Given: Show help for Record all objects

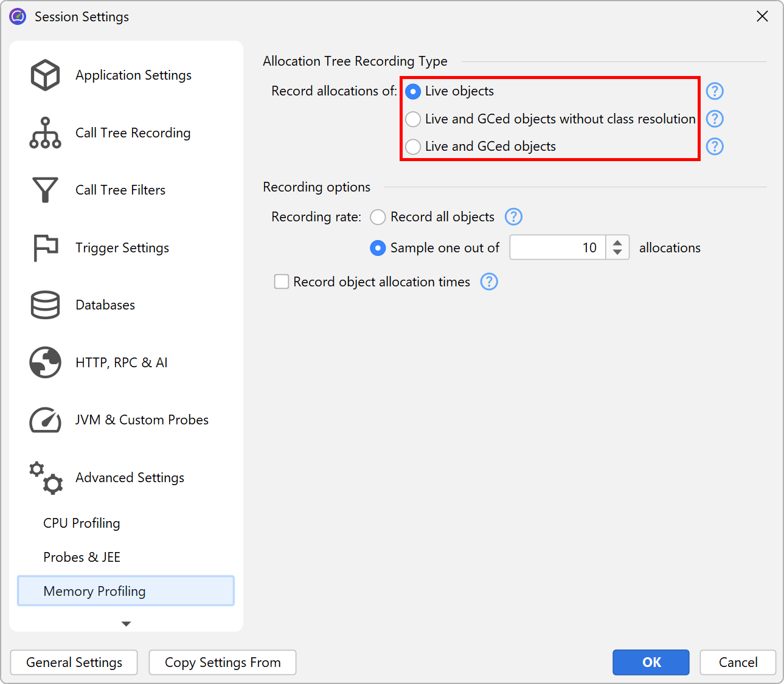Looking at the screenshot, I should click(x=513, y=217).
